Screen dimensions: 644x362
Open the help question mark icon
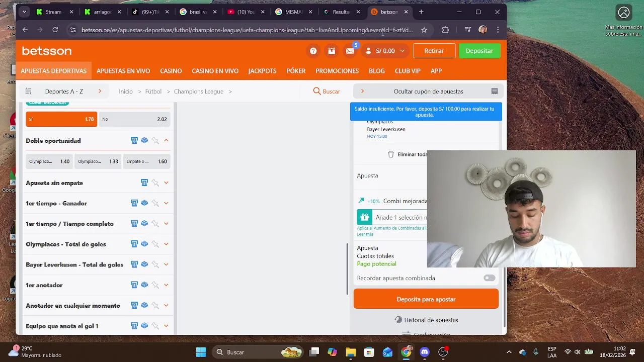tap(313, 51)
